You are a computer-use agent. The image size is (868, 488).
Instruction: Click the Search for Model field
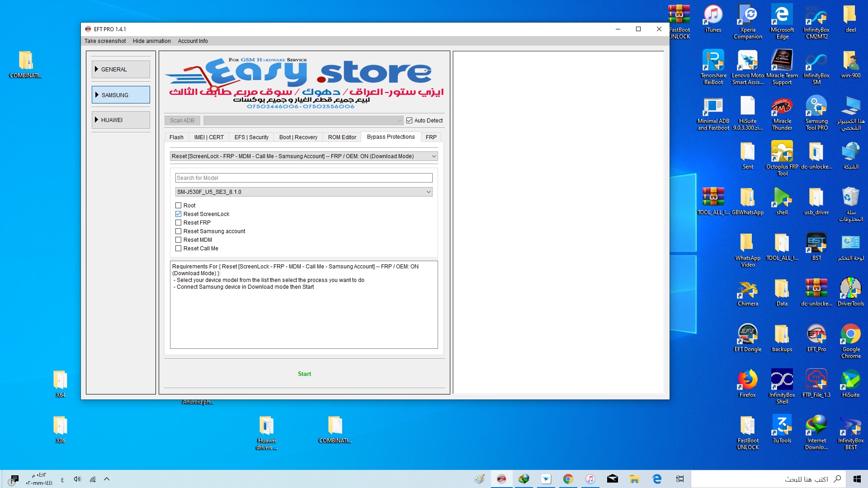[304, 178]
